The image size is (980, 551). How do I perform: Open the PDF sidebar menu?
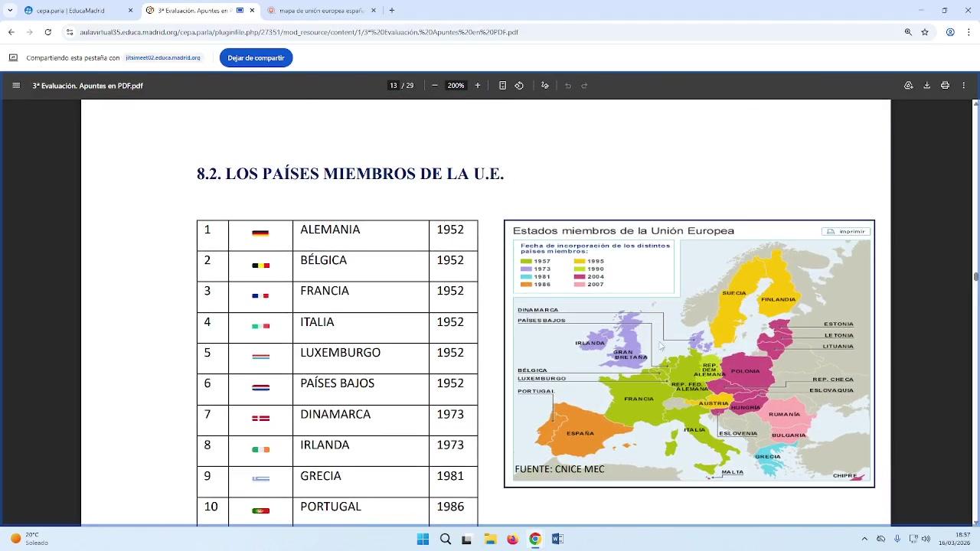pyautogui.click(x=16, y=86)
